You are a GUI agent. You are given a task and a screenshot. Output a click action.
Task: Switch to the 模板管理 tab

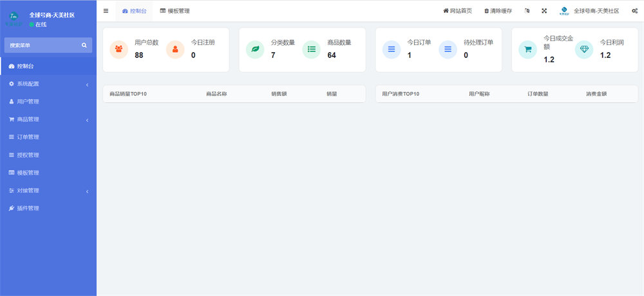click(x=175, y=11)
